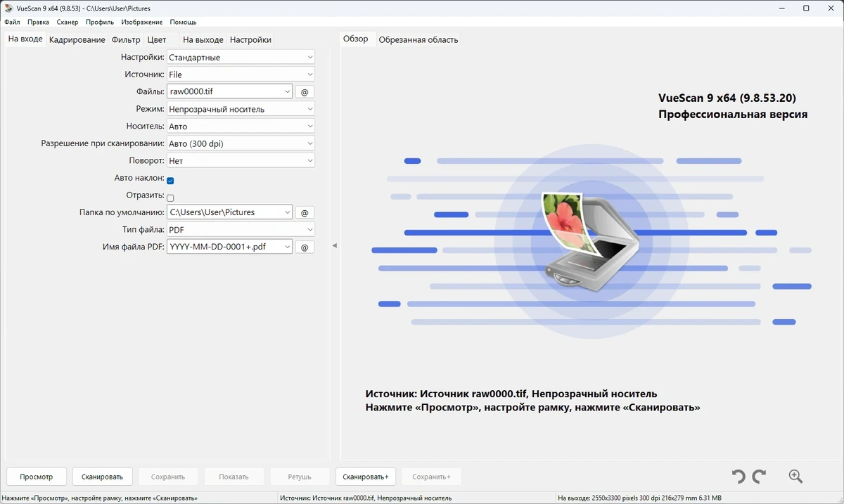The width and height of the screenshot is (844, 504).
Task: Click the Сохранить button
Action: pos(168,477)
